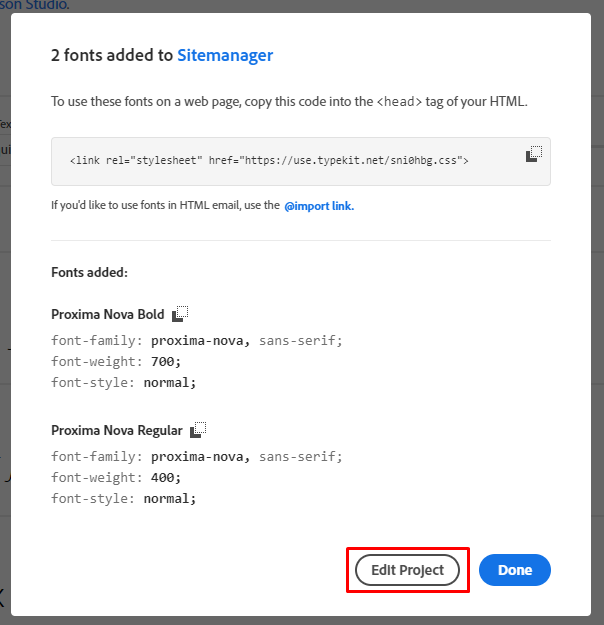Viewport: 604px width, 625px height.
Task: Select the link rel stylesheet code text
Action: point(269,161)
